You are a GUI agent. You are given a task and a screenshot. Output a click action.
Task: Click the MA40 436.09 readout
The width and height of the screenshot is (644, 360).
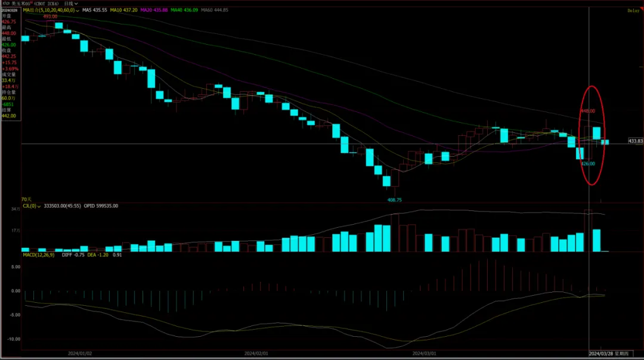(184, 10)
